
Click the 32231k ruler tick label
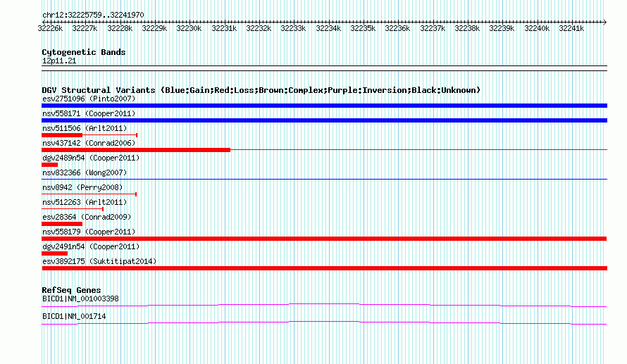coord(224,28)
